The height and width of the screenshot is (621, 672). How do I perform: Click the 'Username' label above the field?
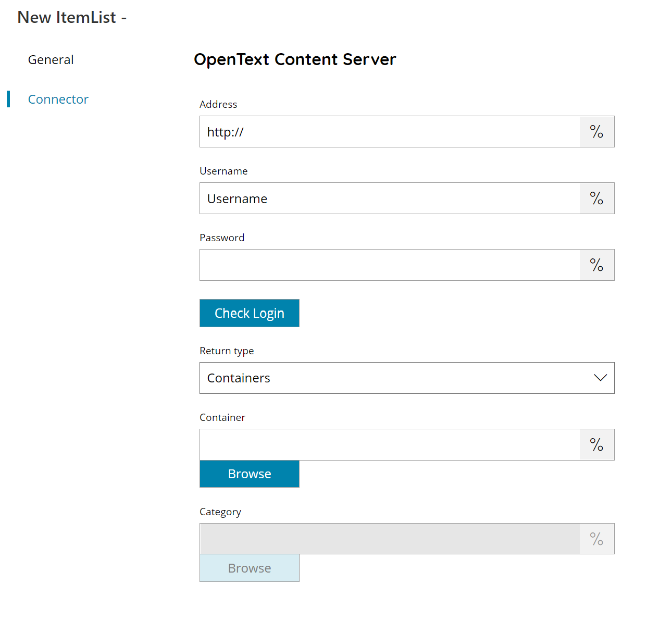coord(223,171)
